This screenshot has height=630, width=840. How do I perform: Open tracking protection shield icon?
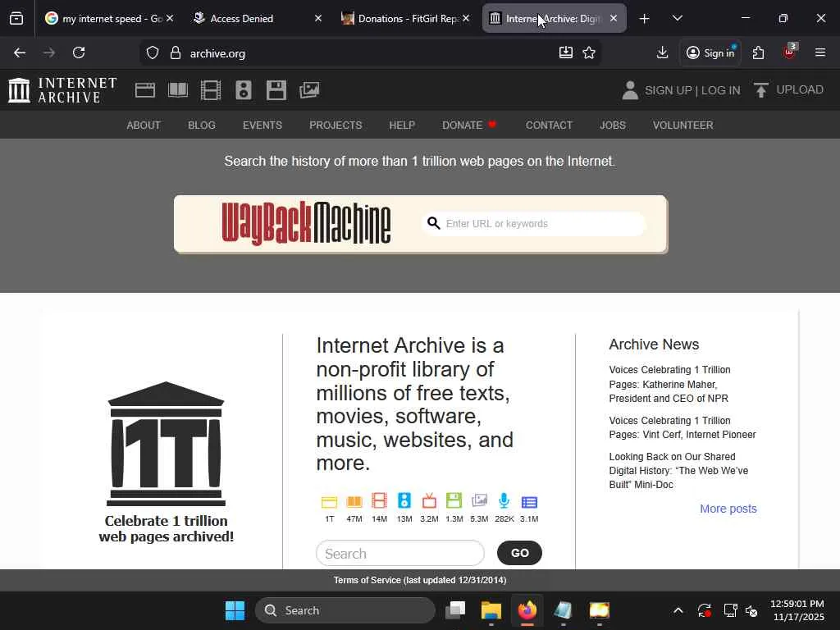(153, 53)
